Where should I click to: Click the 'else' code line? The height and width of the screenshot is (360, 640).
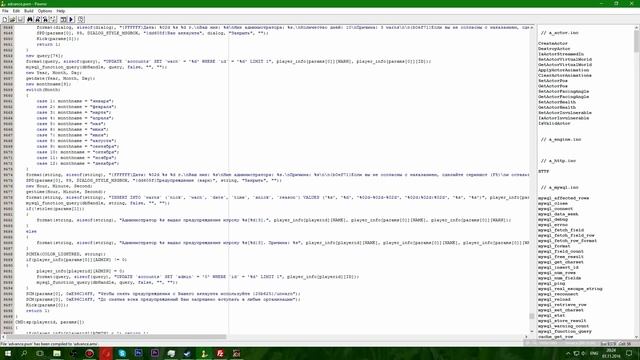31,231
